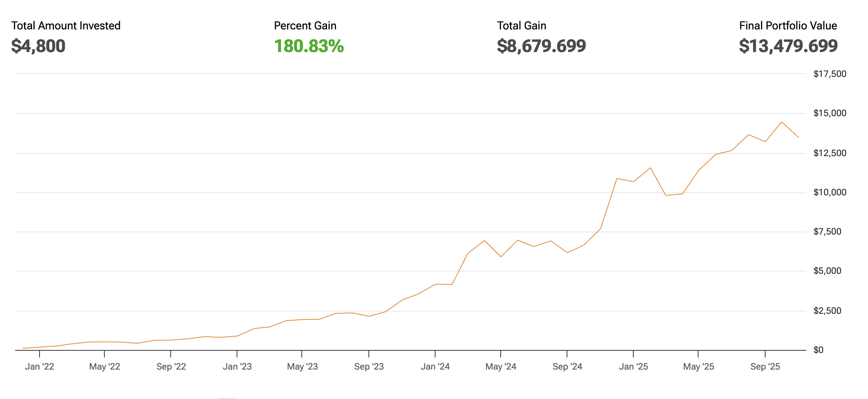Click the $10,000 y-axis label
The image size is (868, 399).
(x=830, y=192)
